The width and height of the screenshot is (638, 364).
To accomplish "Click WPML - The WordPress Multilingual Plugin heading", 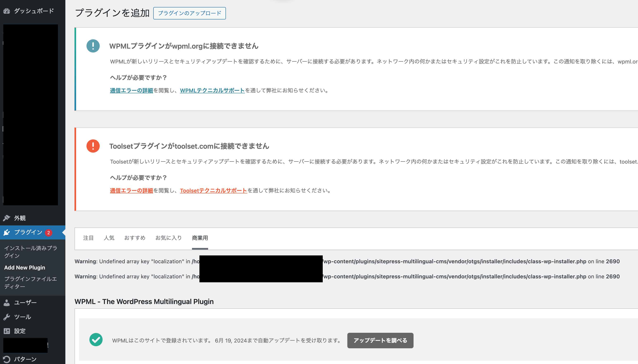I will [144, 302].
